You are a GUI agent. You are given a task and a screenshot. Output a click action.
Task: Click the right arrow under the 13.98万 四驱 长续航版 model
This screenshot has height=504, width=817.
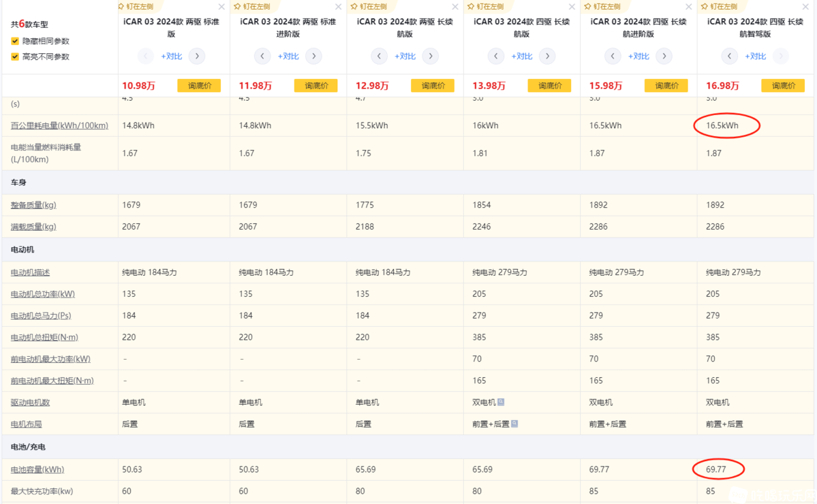[547, 57]
